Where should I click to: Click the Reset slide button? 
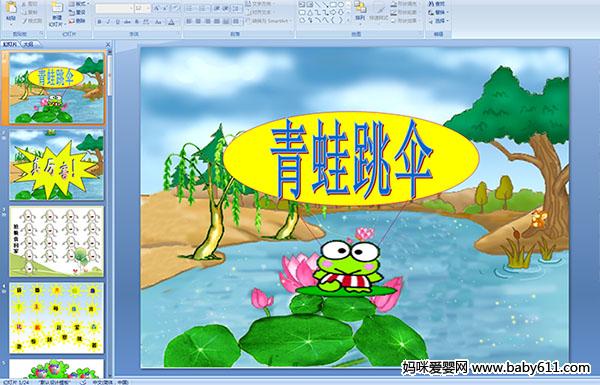[x=78, y=12]
